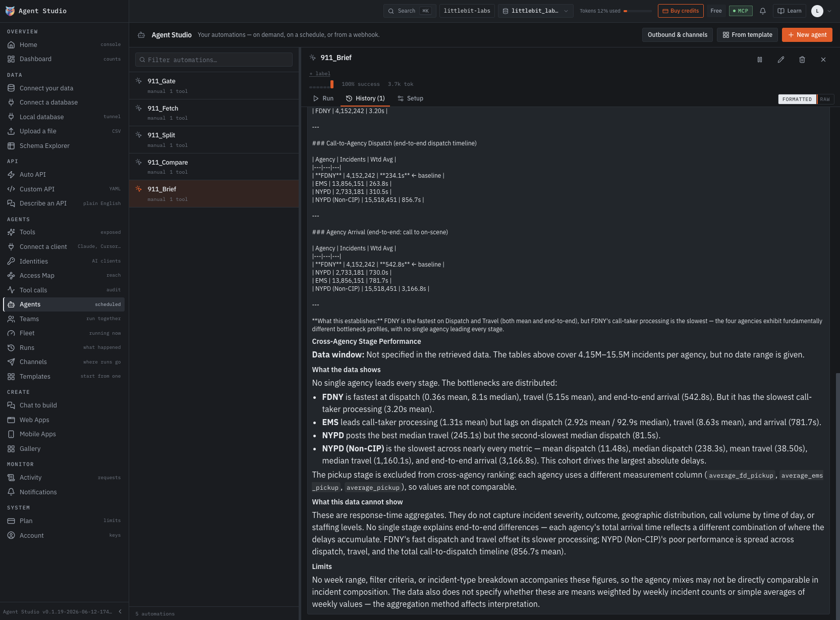This screenshot has width=840, height=620.
Task: Delete 911_Brief using the trash icon
Action: [x=802, y=60]
